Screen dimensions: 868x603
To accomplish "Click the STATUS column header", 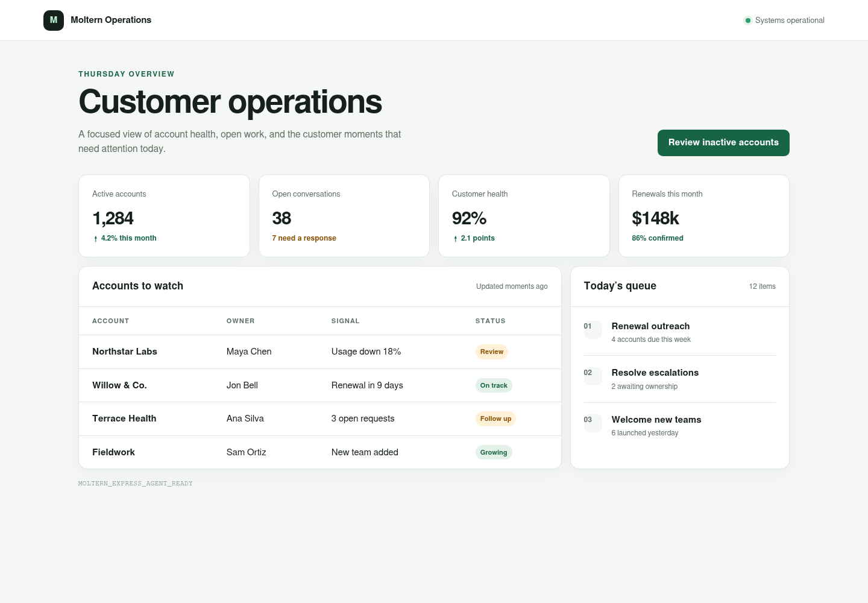I will (490, 321).
